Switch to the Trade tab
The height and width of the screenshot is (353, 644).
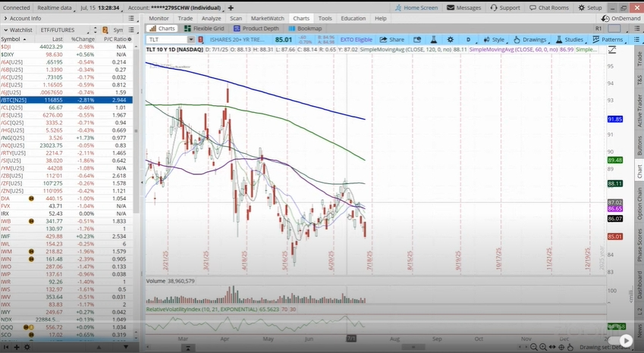[185, 18]
